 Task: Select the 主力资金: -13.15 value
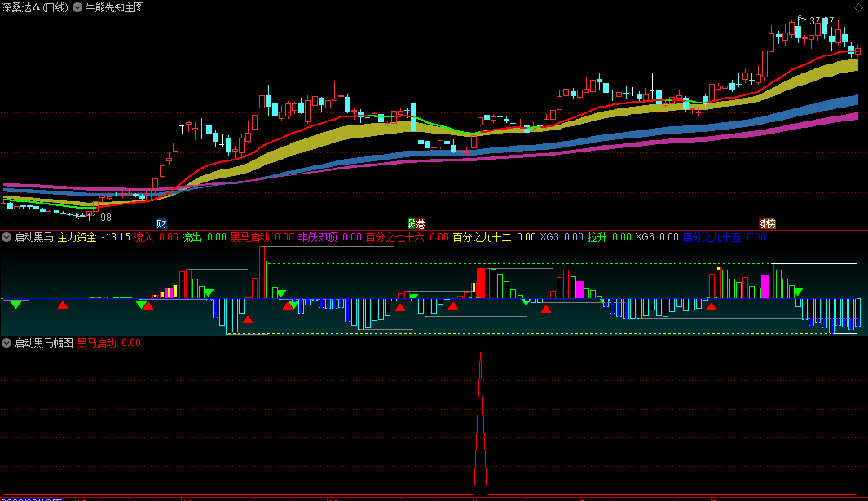94,237
